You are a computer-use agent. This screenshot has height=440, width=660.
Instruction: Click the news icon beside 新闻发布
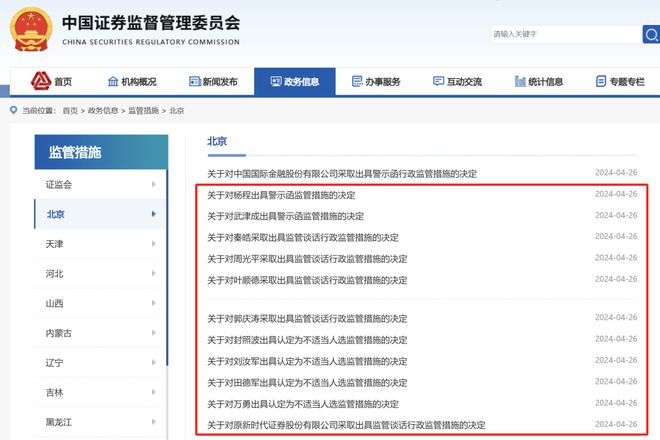point(194,81)
